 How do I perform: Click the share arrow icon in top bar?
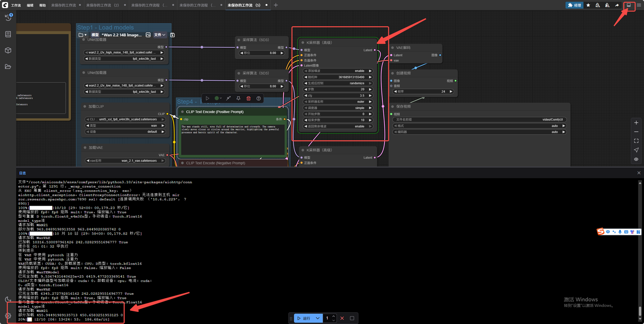pos(617,5)
